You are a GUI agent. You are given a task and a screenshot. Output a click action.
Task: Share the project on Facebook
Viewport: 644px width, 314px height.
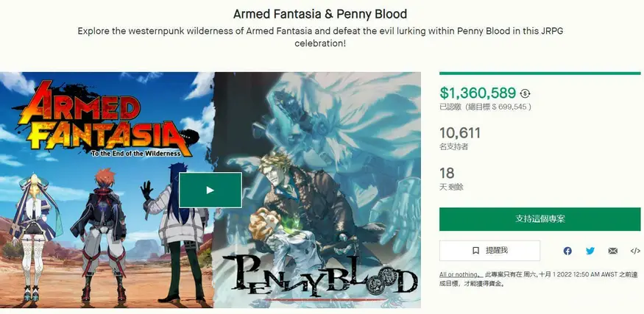pyautogui.click(x=567, y=251)
